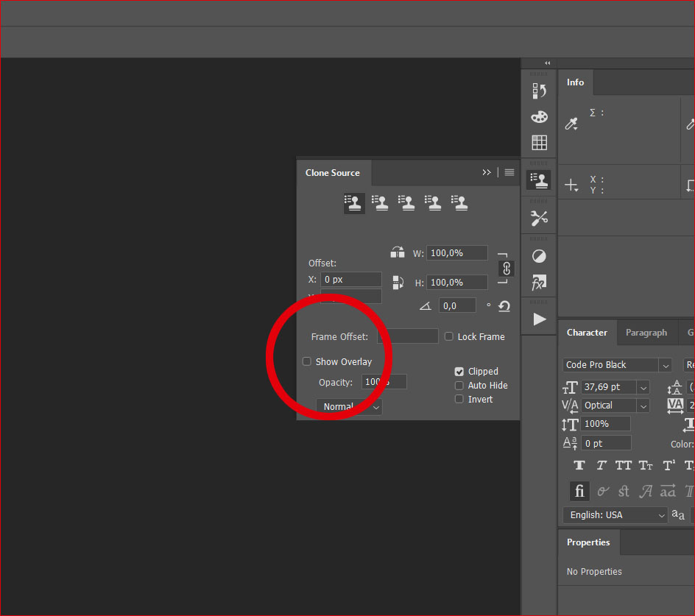Click the Offset X field
The width and height of the screenshot is (695, 616).
(x=351, y=280)
